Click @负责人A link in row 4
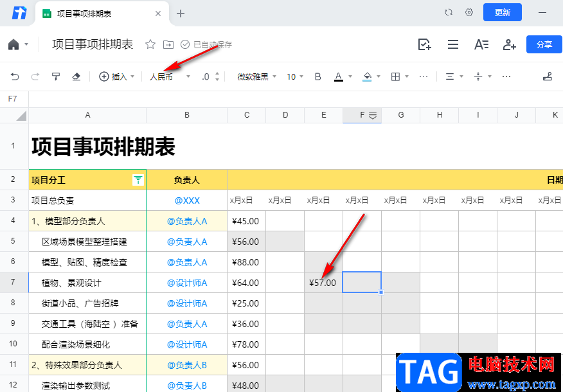The image size is (563, 392). click(187, 221)
